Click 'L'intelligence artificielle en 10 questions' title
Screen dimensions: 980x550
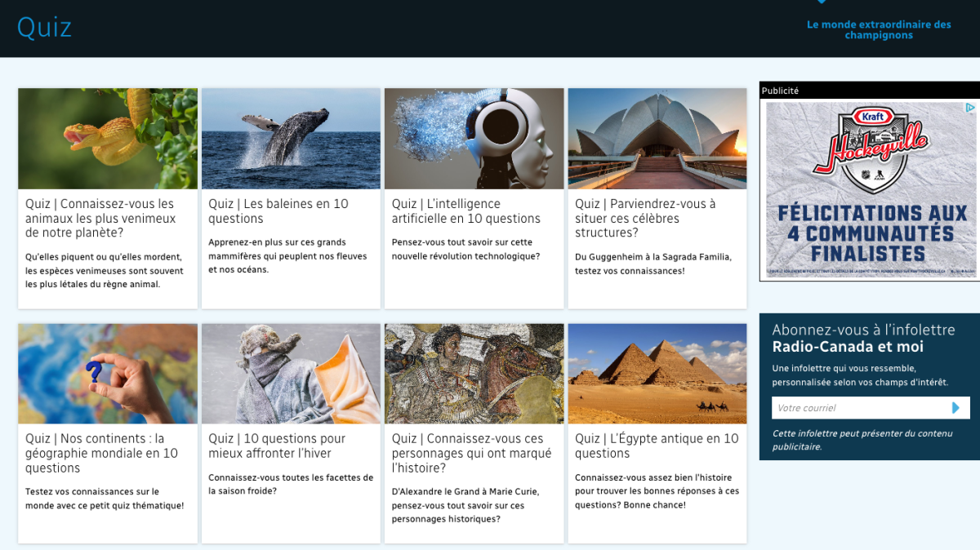[465, 211]
